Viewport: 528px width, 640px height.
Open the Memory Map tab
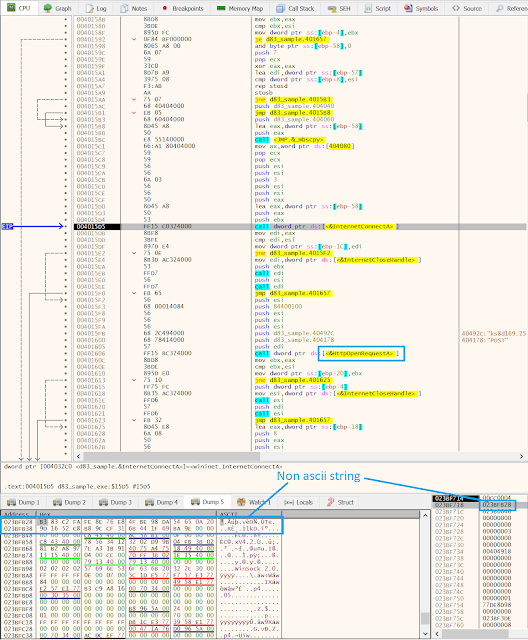click(240, 8)
